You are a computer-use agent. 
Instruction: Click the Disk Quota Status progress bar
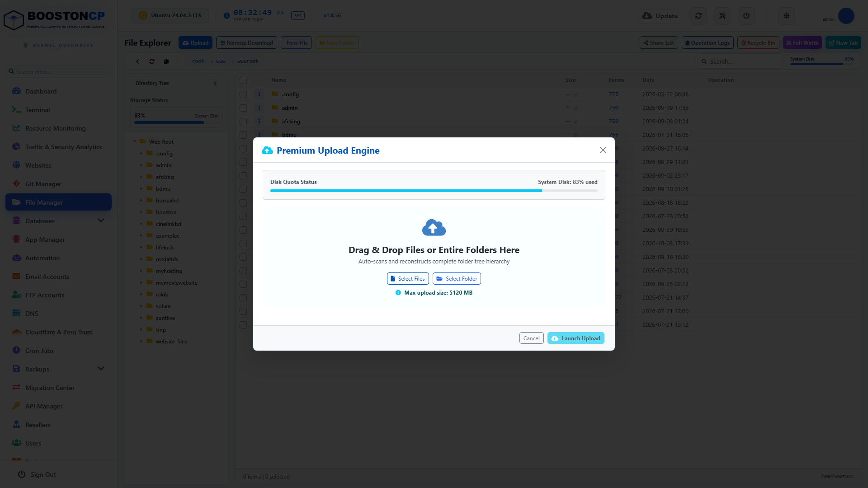(434, 191)
